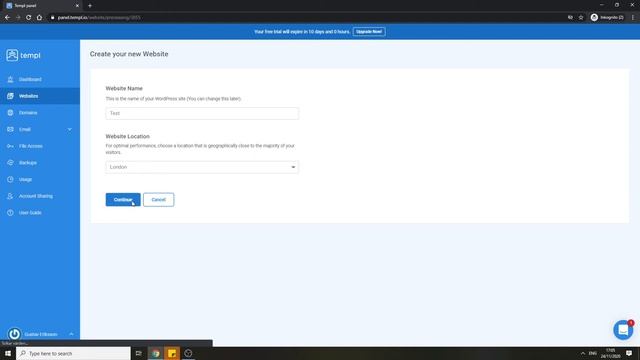640x360 pixels.
Task: Click the Chrome taskbar icon
Action: pos(156,353)
